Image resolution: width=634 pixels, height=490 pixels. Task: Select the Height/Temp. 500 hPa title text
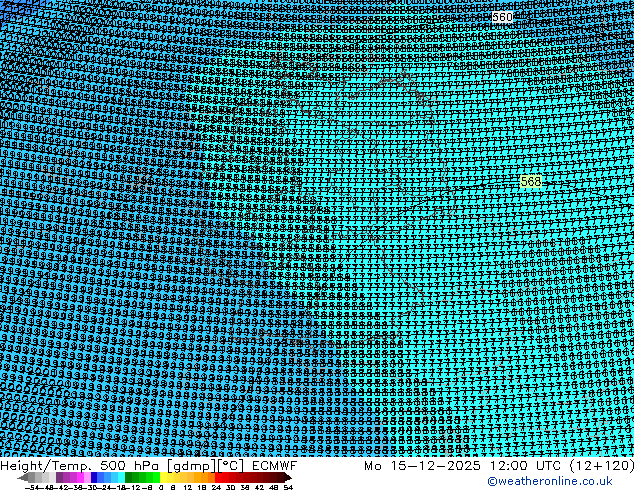[x=81, y=466]
